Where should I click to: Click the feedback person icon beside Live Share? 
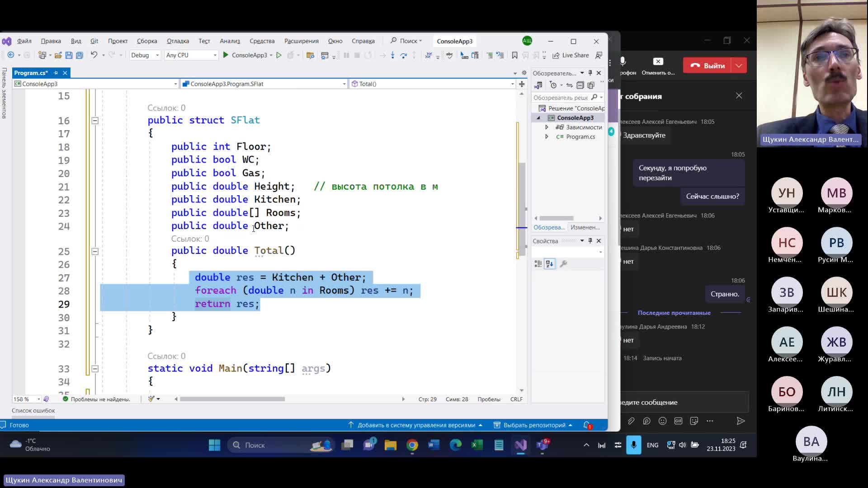pyautogui.click(x=599, y=55)
